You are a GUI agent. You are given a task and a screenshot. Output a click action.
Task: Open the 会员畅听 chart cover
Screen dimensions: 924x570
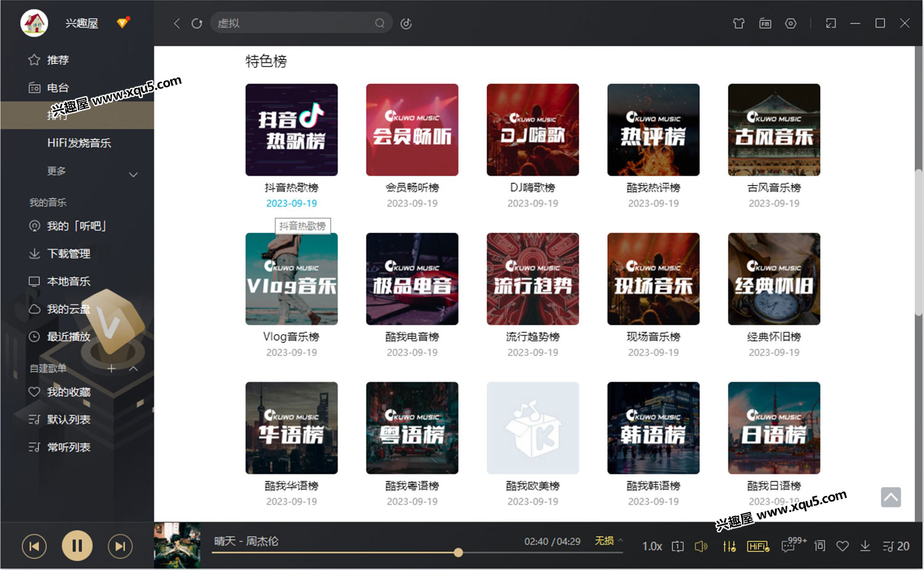click(x=412, y=130)
